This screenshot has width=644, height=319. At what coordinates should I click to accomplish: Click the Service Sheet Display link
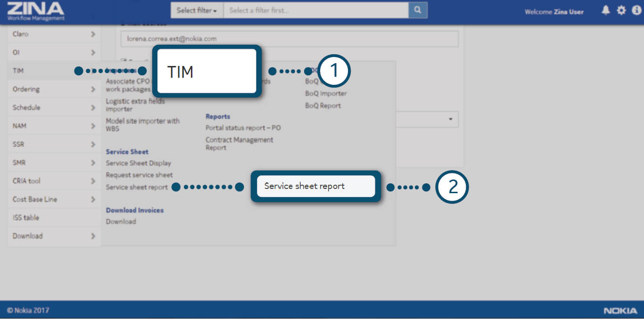click(138, 163)
